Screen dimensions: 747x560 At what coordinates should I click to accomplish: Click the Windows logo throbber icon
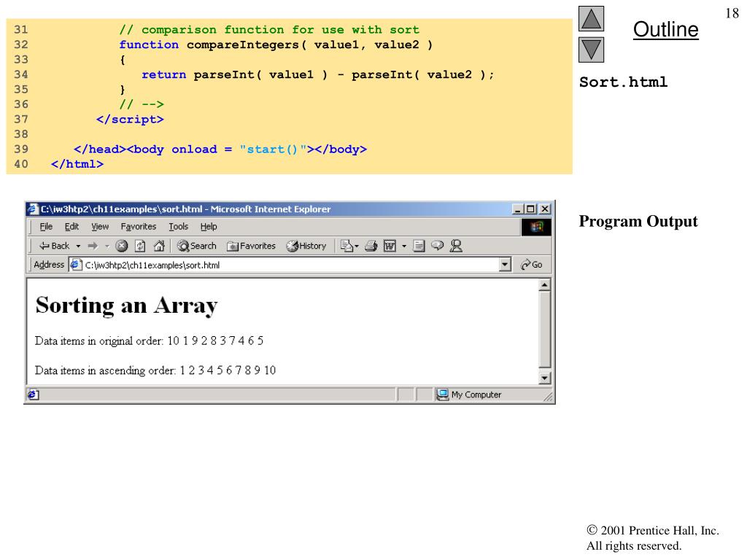pos(536,227)
